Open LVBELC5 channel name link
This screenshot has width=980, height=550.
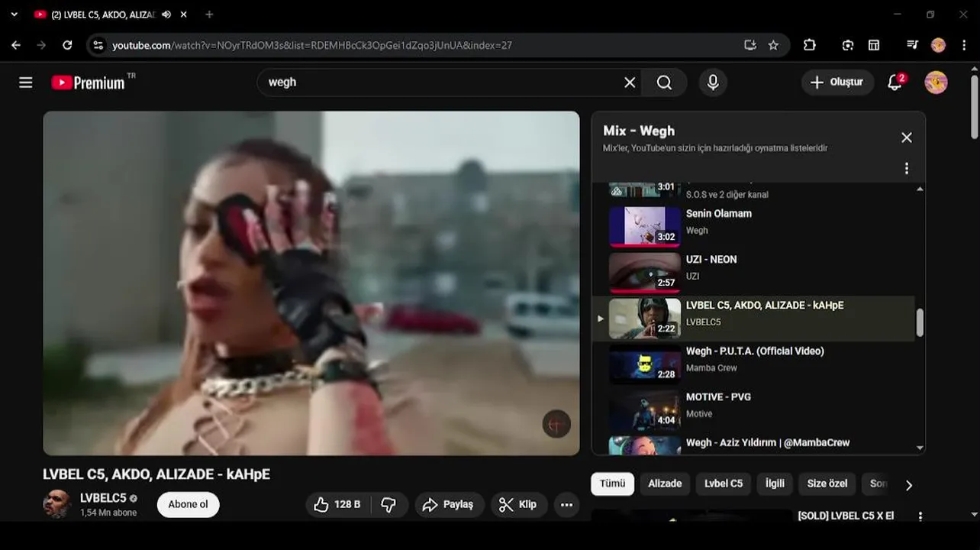click(x=103, y=498)
